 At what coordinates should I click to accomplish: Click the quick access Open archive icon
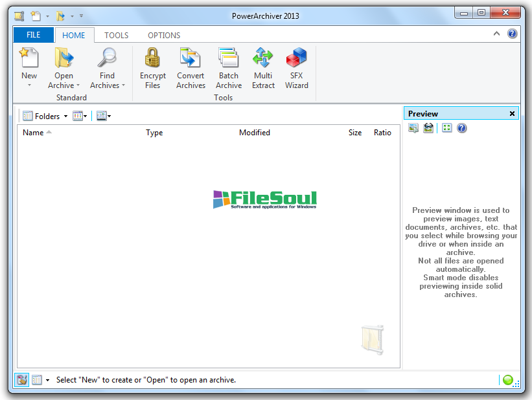coord(60,16)
